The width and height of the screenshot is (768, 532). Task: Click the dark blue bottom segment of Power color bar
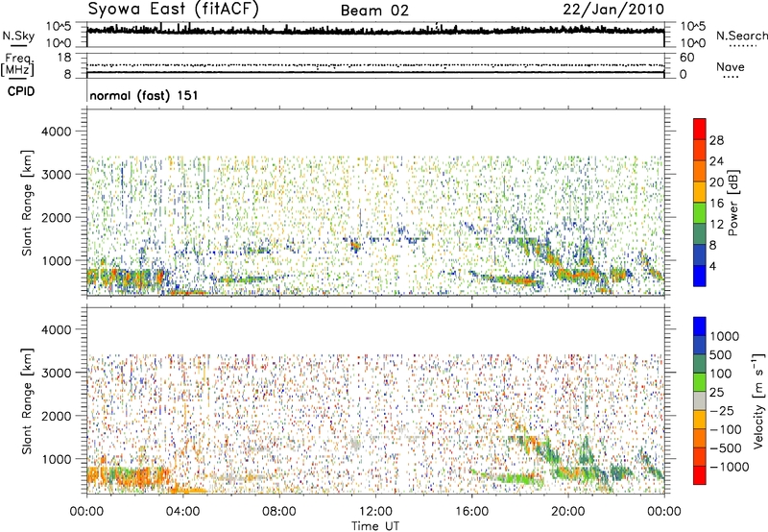point(700,276)
